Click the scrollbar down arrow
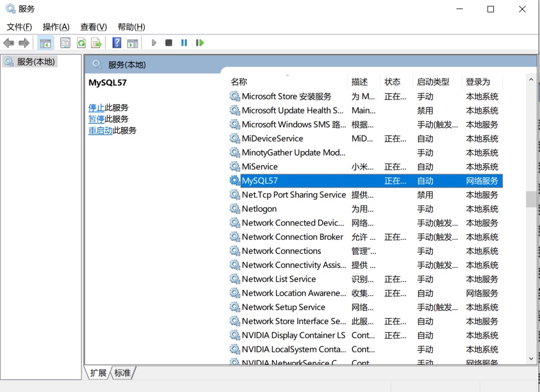The height and width of the screenshot is (392, 540). tap(531, 359)
